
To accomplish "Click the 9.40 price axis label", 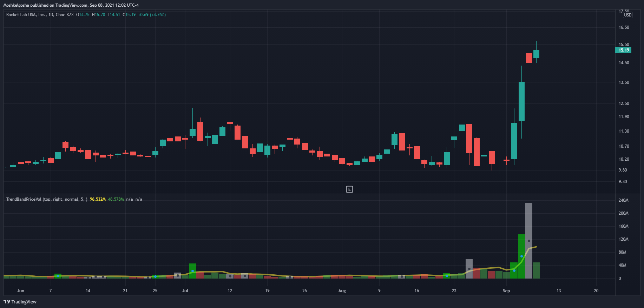I will point(623,182).
